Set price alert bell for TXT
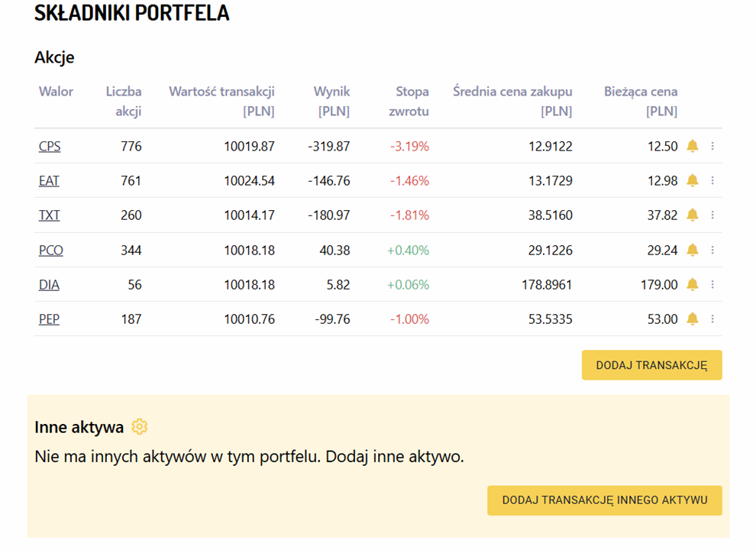The image size is (756, 550). pyautogui.click(x=692, y=215)
